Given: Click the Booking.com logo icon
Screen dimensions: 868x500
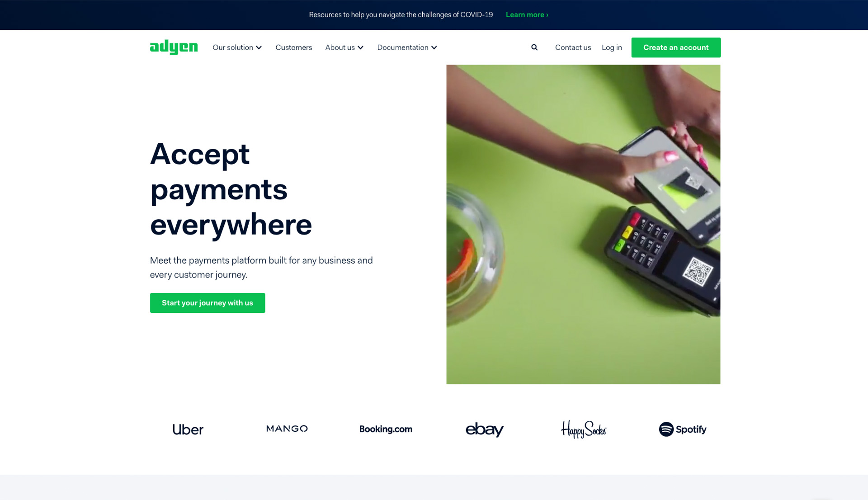Looking at the screenshot, I should coord(386,429).
